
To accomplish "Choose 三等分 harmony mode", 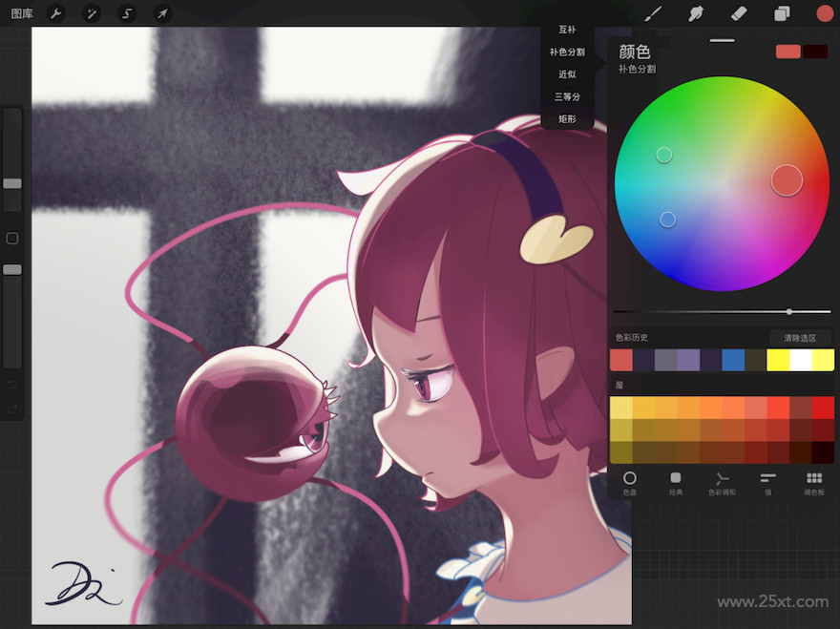I will coord(567,97).
